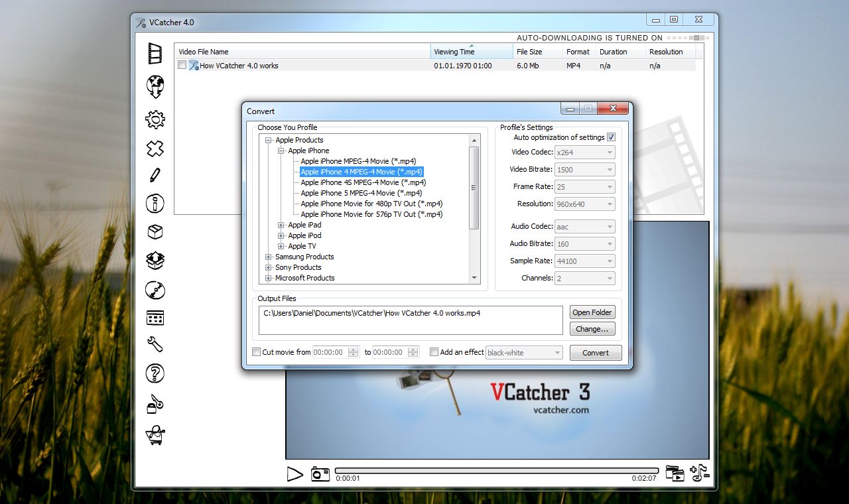Screen dimensions: 849x504
Task: Collapse the Apple Products tree node
Action: pos(269,140)
